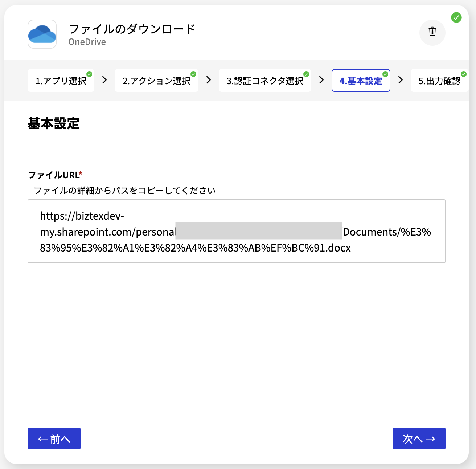Screen dimensions: 476x469
Task: Click the 次へ button to proceed
Action: [419, 439]
